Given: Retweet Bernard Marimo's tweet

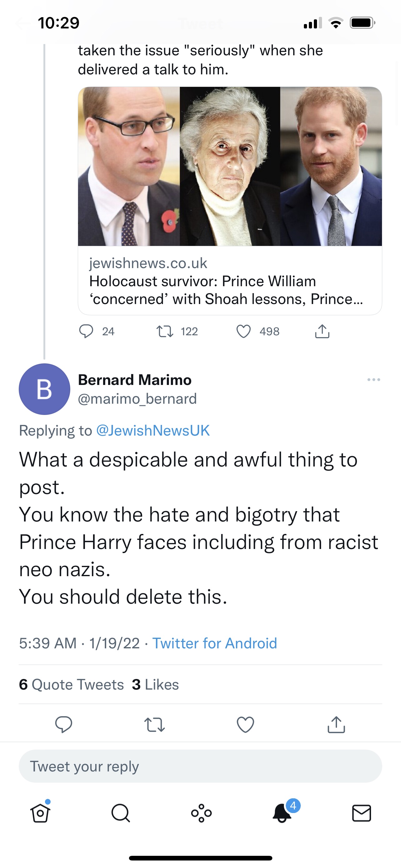Looking at the screenshot, I should coord(155,725).
